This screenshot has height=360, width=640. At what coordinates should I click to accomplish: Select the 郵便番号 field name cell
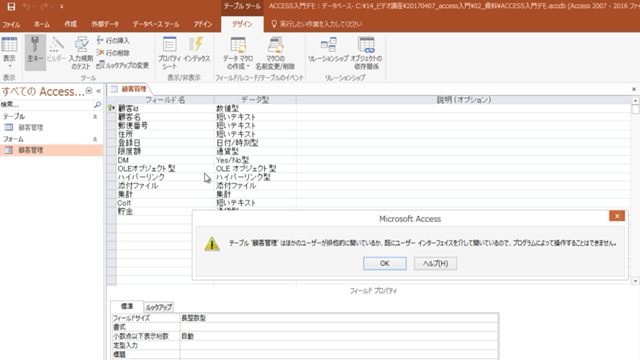coord(165,126)
